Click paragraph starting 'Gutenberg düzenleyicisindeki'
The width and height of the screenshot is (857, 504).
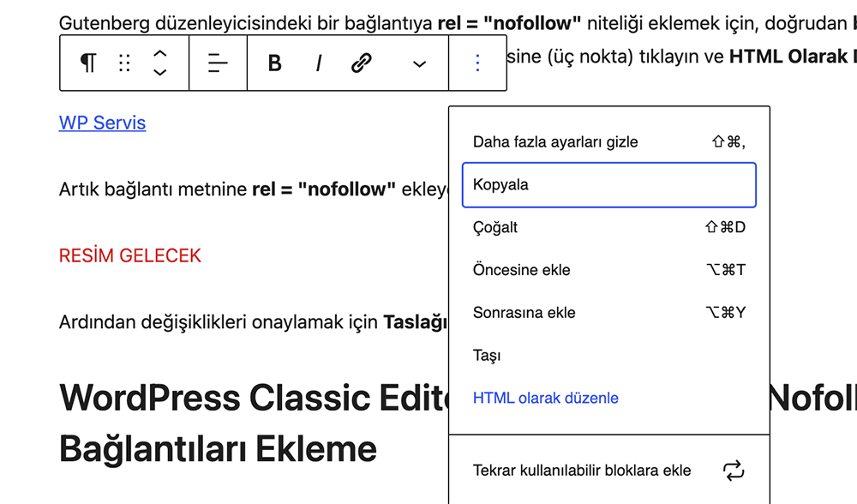point(458,23)
